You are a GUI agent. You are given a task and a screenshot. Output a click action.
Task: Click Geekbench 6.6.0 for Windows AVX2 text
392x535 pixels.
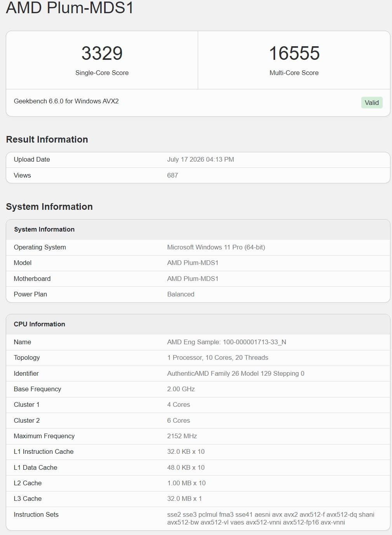tap(66, 101)
